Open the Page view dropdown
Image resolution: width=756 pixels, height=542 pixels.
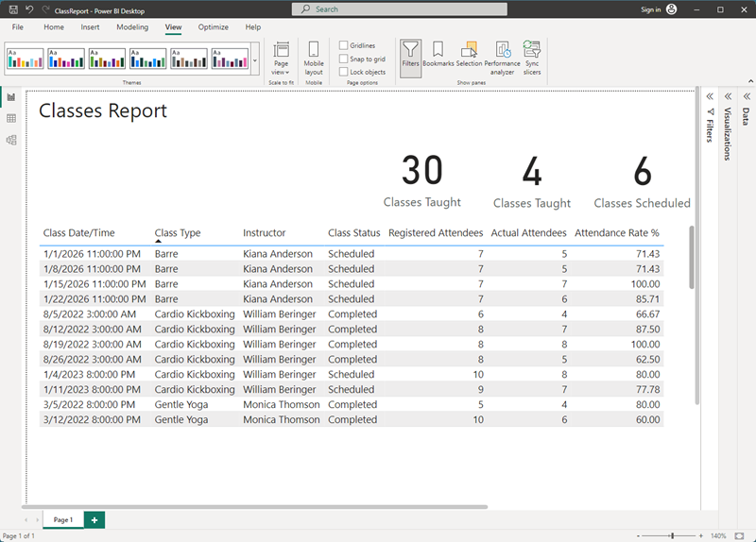pyautogui.click(x=281, y=58)
